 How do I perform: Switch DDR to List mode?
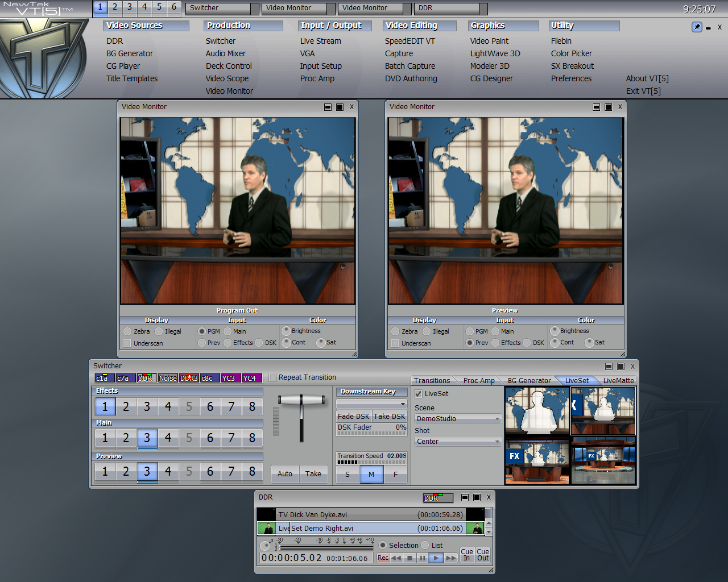tap(425, 545)
